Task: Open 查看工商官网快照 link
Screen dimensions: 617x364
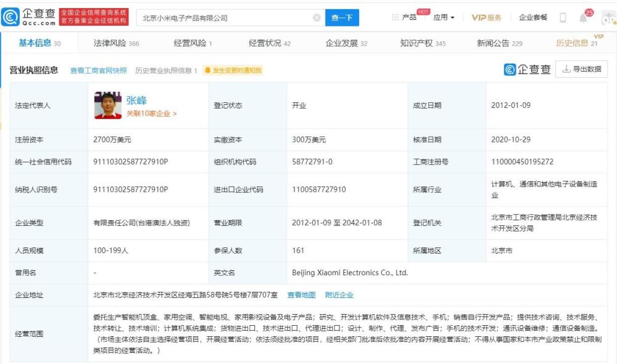Action: point(98,70)
